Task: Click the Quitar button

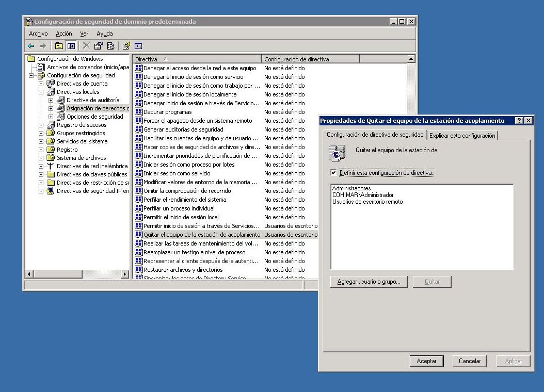Action: (x=432, y=282)
